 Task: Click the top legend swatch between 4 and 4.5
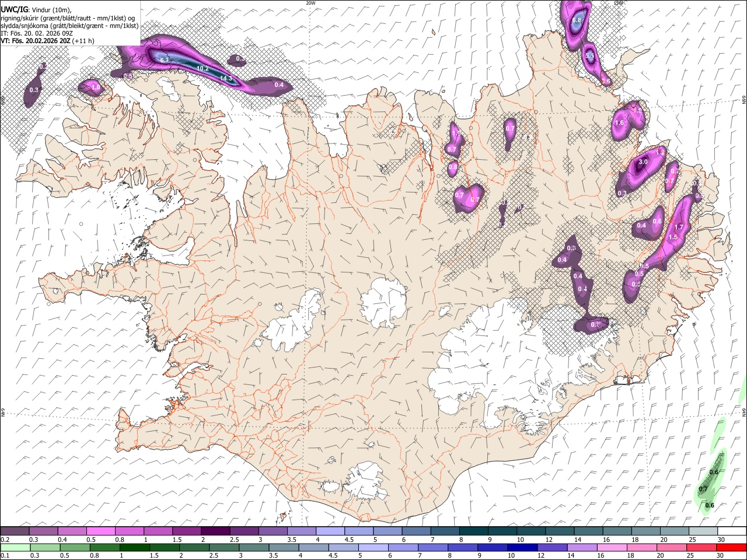click(x=330, y=531)
